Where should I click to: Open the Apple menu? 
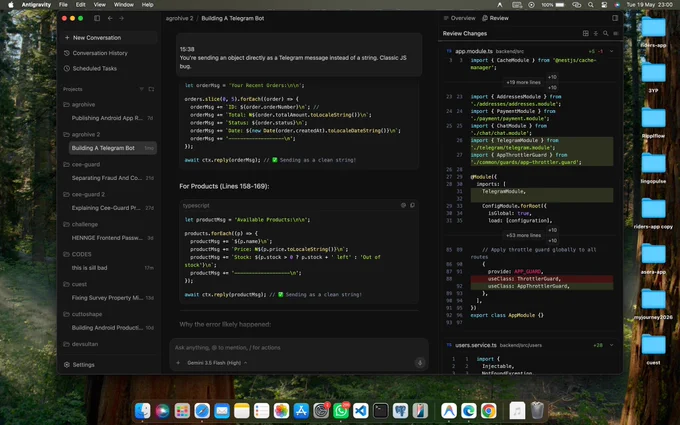(x=10, y=5)
